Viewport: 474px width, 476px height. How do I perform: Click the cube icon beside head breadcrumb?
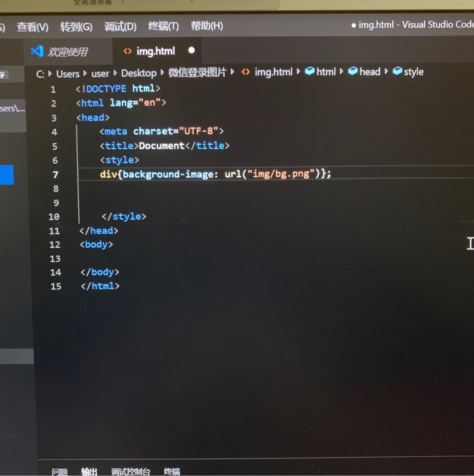353,71
